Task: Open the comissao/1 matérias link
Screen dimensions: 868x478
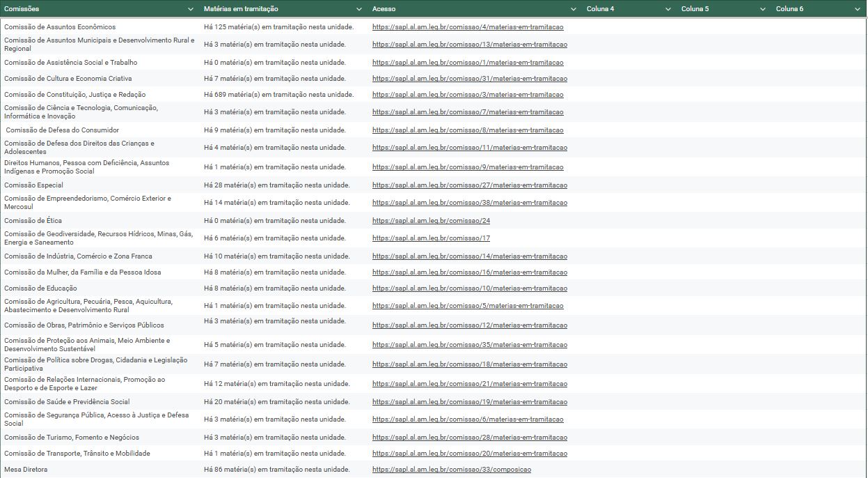Action: tap(468, 63)
